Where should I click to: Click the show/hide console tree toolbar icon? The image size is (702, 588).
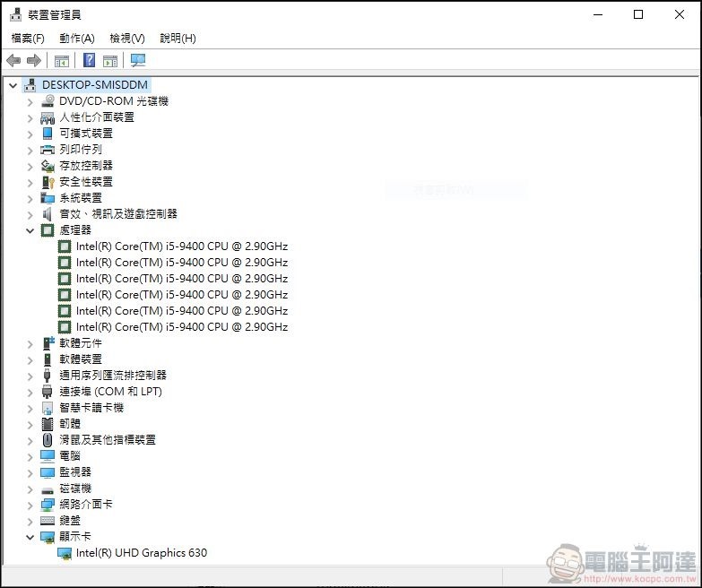(62, 60)
